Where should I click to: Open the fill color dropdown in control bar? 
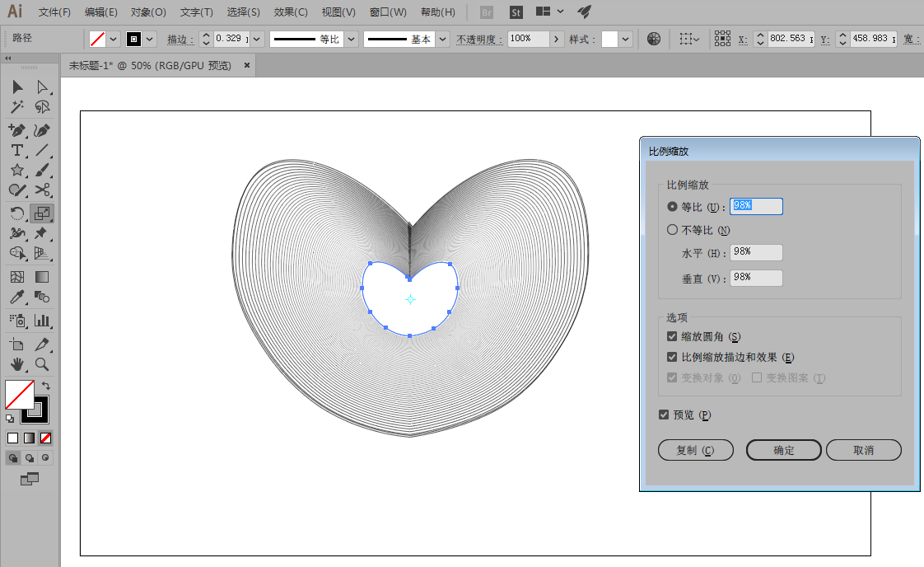tap(113, 39)
